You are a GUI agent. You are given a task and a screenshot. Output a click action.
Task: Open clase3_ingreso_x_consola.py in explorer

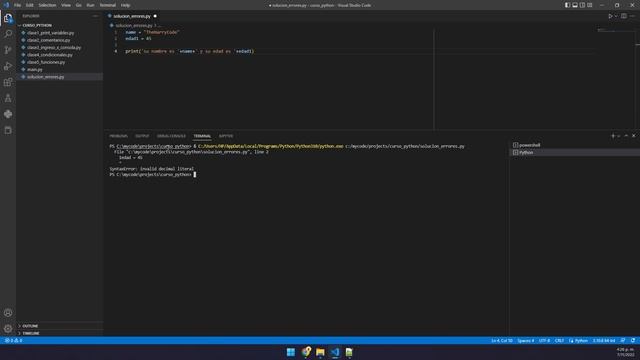click(54, 47)
